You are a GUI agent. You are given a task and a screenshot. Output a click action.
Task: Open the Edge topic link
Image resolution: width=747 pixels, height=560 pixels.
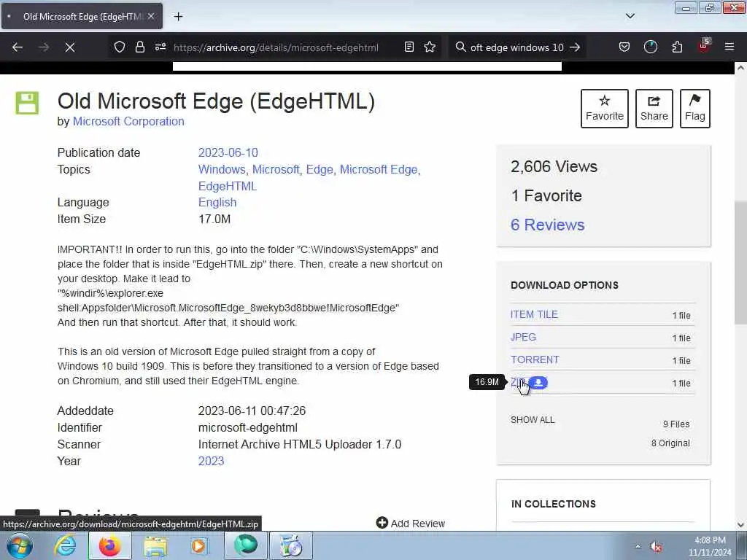point(320,169)
